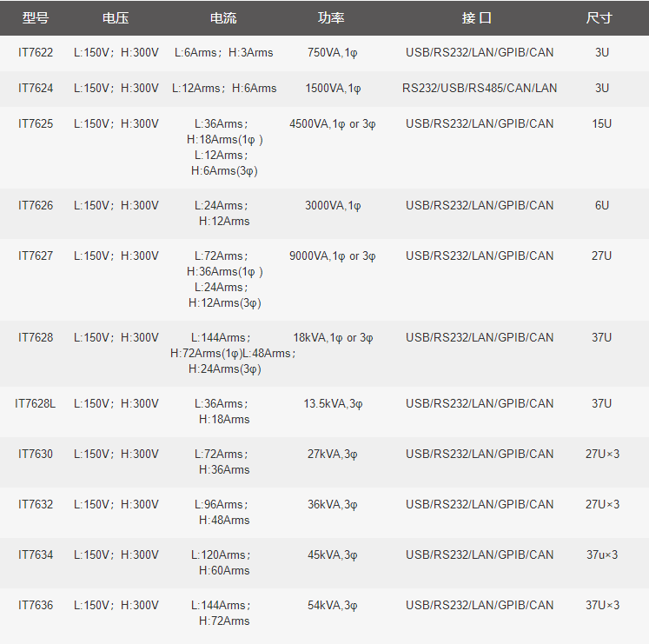Click model name IT7627
This screenshot has width=649, height=644.
click(x=36, y=256)
